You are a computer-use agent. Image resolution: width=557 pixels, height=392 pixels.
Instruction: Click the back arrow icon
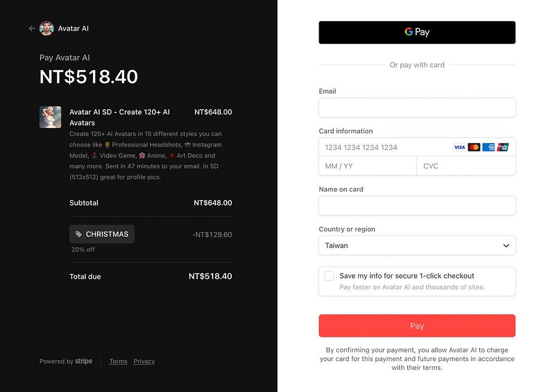[x=32, y=28]
